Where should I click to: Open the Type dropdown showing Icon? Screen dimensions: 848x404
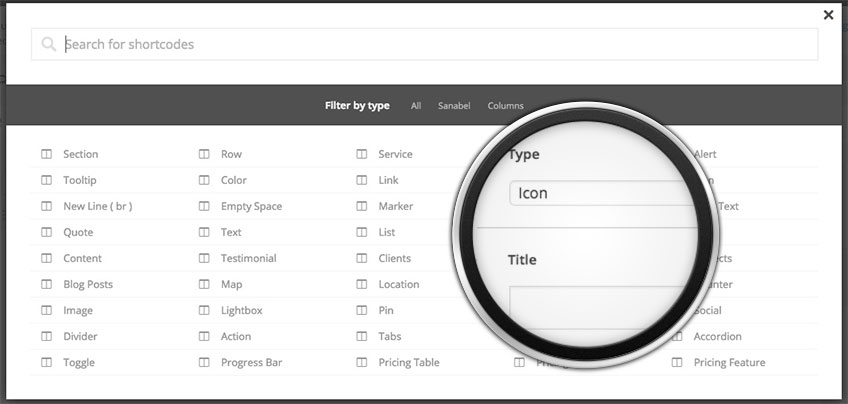click(600, 193)
